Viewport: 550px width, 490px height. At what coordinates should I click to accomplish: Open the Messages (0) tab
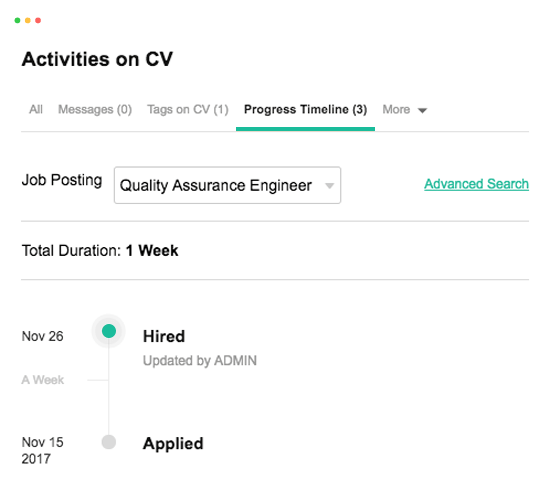pyautogui.click(x=95, y=110)
